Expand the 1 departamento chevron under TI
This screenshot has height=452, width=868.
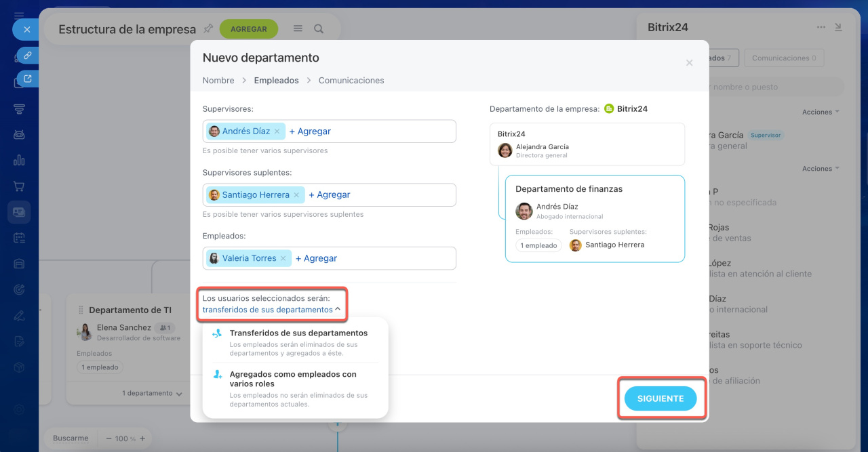179,394
